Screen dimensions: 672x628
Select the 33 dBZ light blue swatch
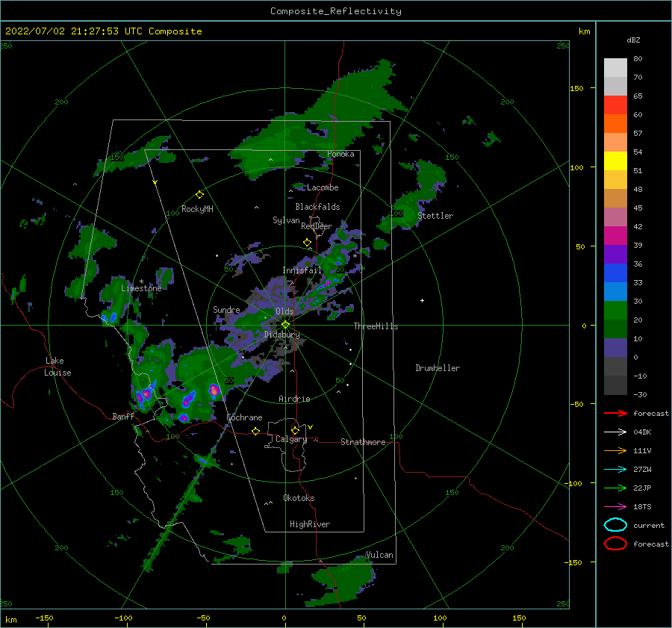[615, 291]
